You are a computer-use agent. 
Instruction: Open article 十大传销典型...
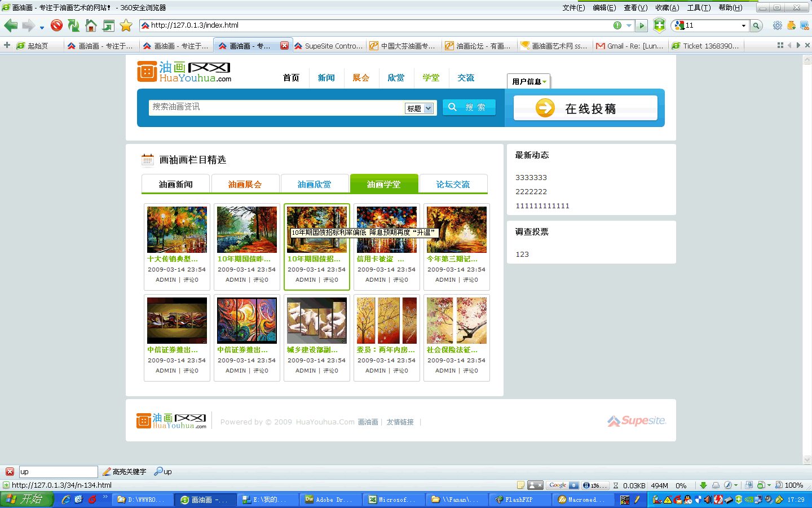tap(173, 259)
